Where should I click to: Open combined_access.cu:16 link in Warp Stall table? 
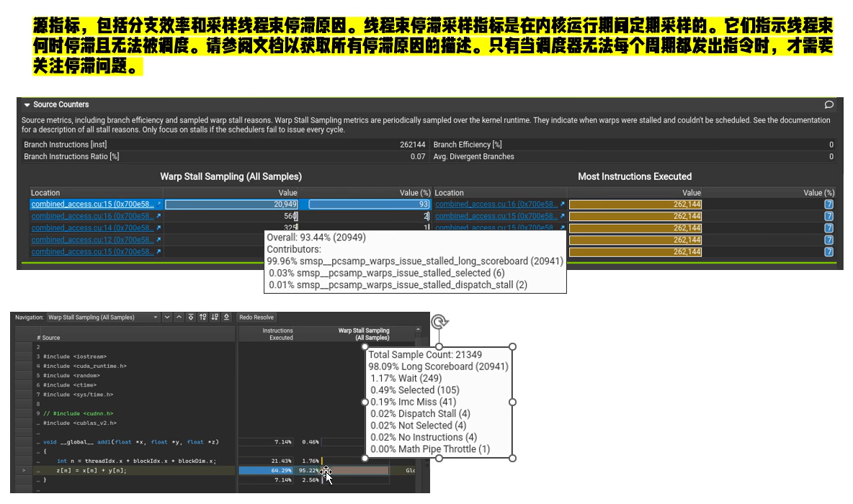coord(92,216)
